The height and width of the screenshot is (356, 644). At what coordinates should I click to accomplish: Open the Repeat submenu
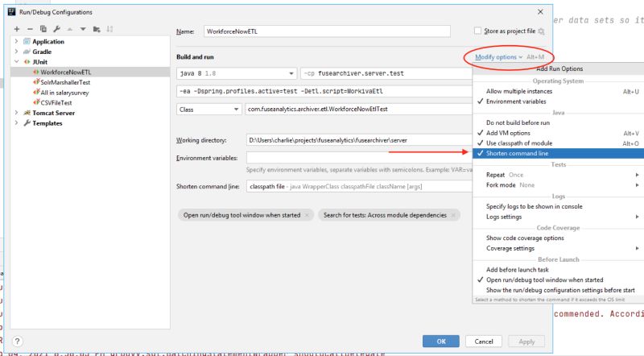[558, 175]
